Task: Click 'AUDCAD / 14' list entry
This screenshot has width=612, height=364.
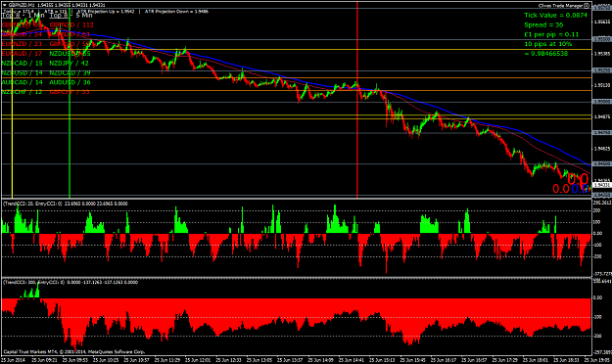Action: [22, 82]
